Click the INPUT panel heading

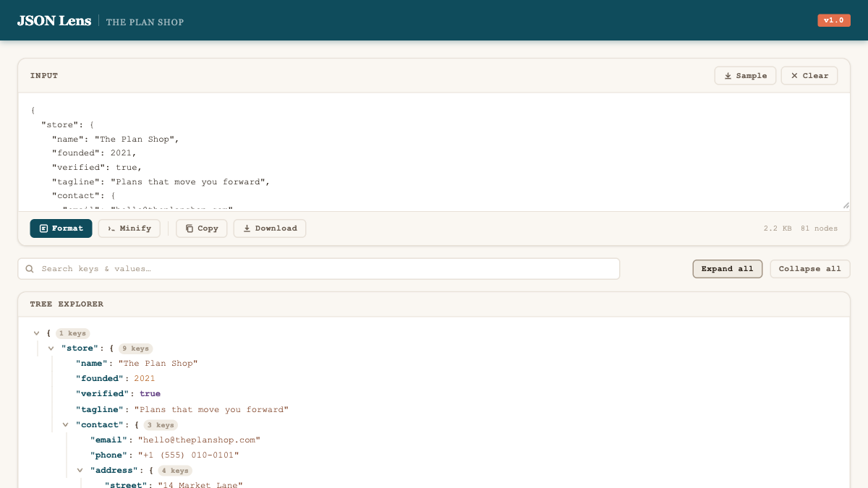(44, 76)
